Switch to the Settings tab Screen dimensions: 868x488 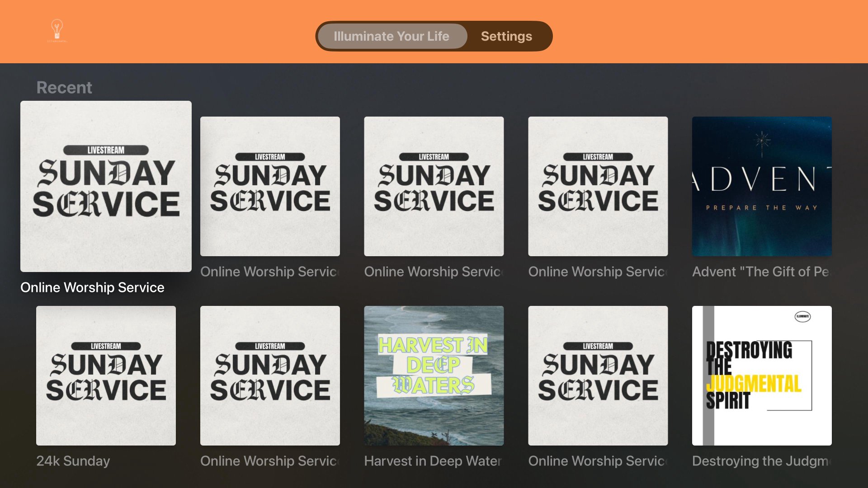(x=506, y=36)
